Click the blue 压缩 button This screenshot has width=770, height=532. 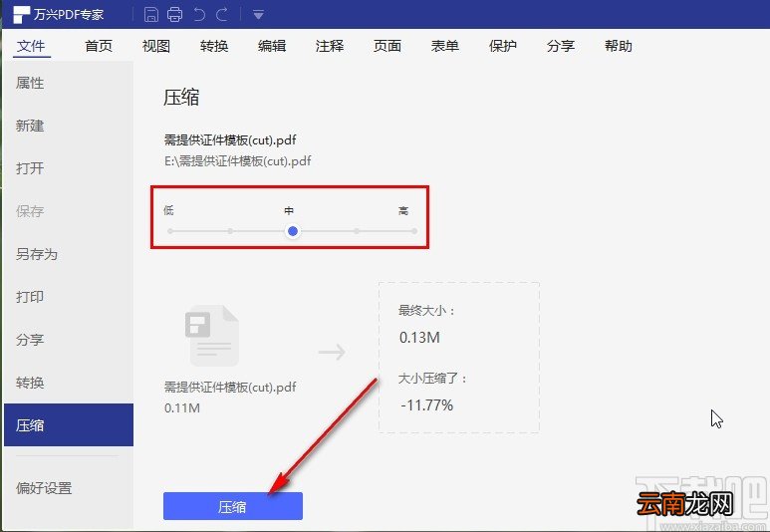[233, 506]
